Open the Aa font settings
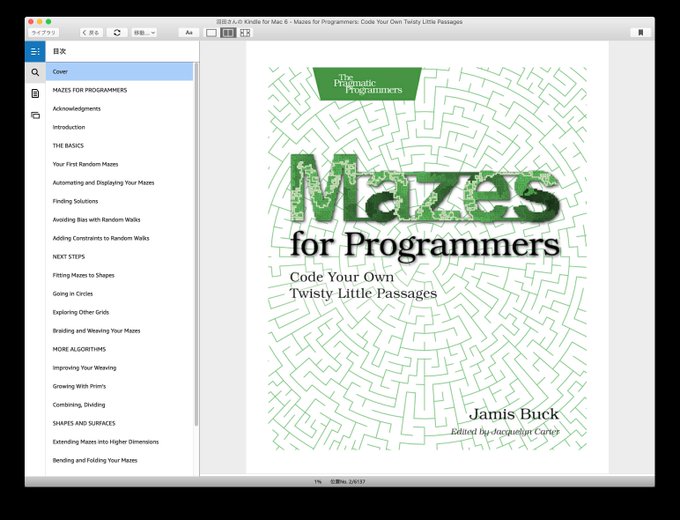 tap(189, 33)
